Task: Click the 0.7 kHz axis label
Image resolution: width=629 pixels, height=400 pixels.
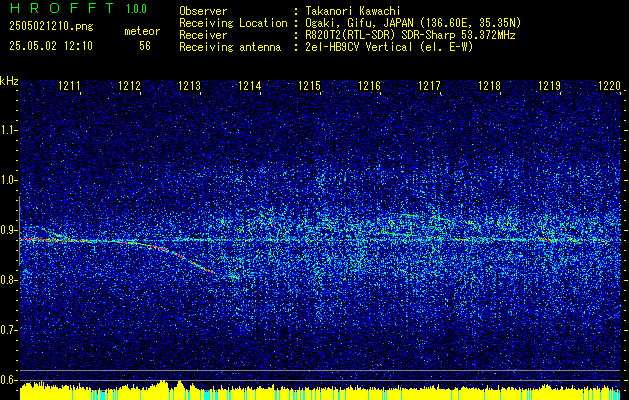Action: [8, 330]
